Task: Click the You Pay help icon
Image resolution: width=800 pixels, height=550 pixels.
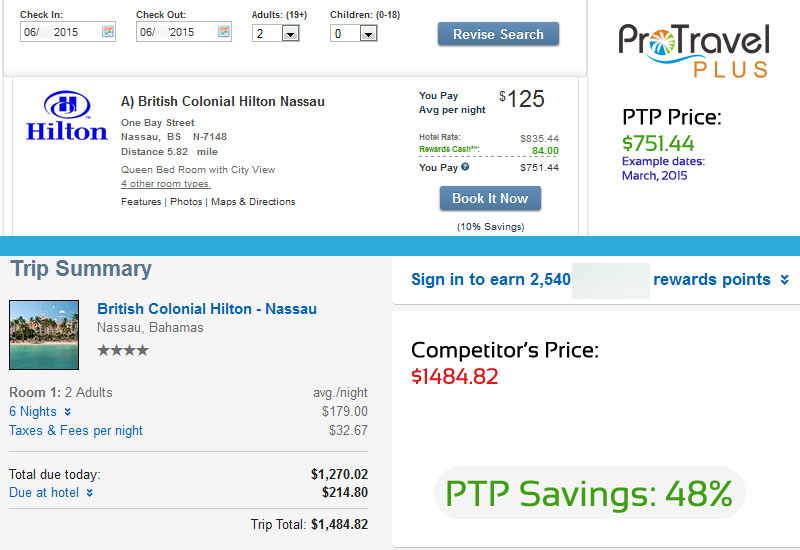Action: [465, 167]
